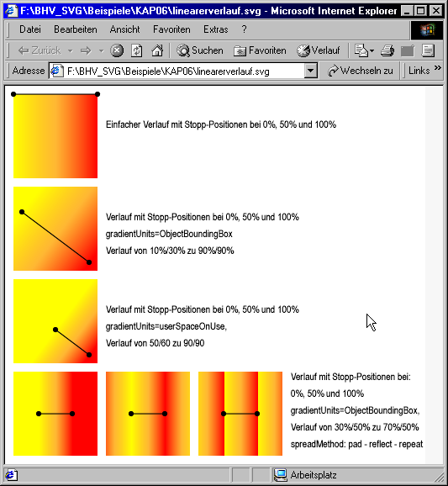Image resolution: width=448 pixels, height=486 pixels.
Task: Click text 'gradientUnits=userSpaceOnUse,'
Action: [x=166, y=326]
